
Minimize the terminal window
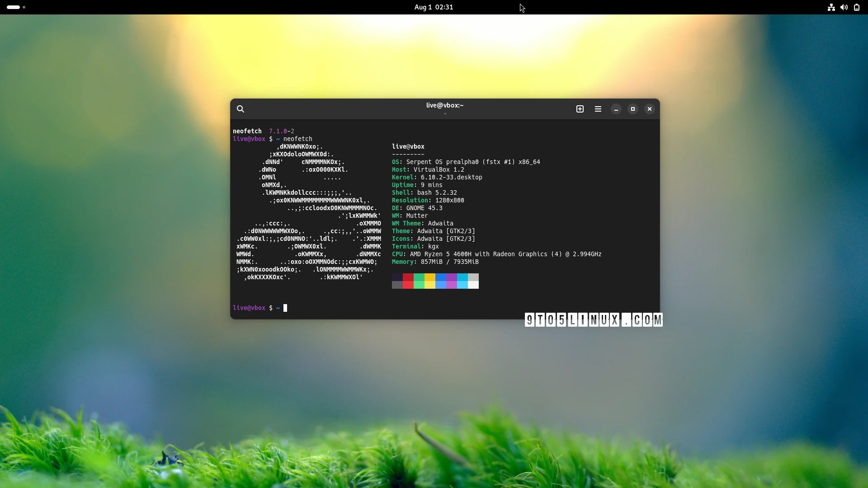click(616, 109)
